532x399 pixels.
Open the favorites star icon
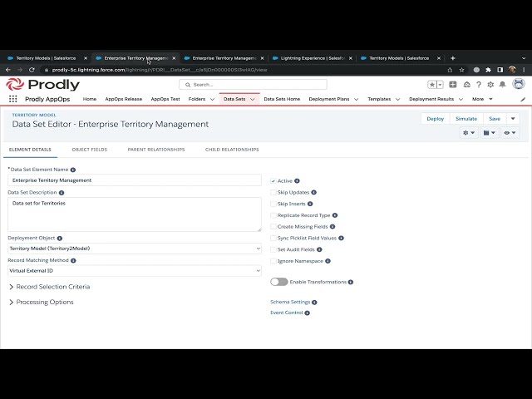coord(432,85)
